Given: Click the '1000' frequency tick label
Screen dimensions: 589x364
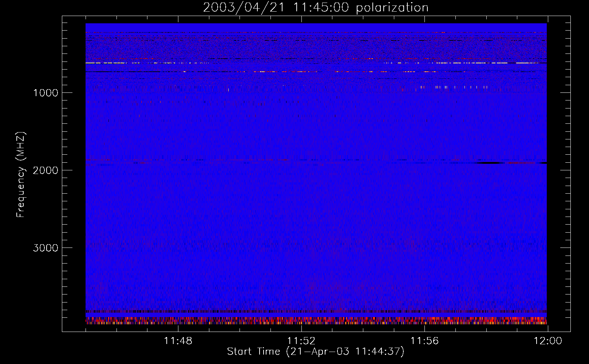Looking at the screenshot, I should 46,93.
